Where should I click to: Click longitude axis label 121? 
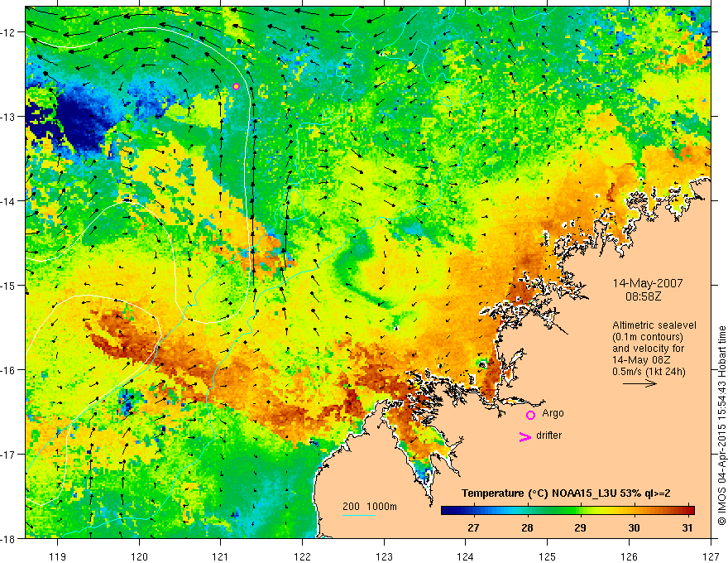coord(221,556)
